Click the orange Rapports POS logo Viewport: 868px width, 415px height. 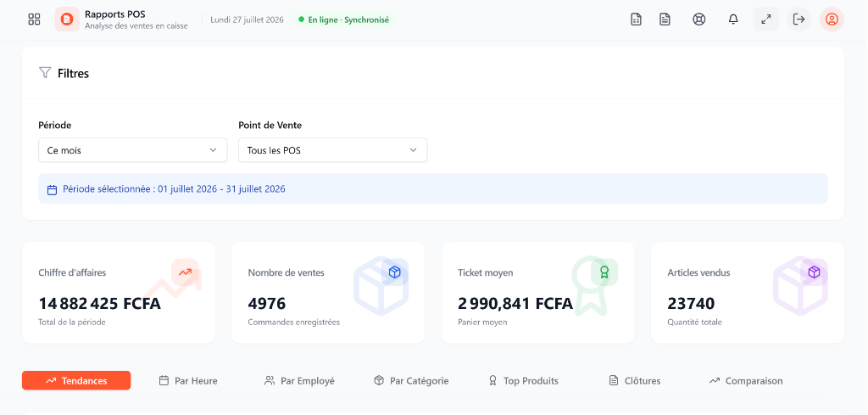tap(66, 20)
